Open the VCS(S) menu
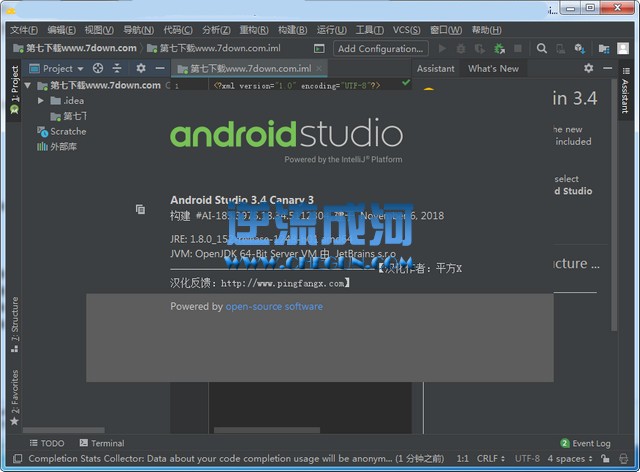Image resolution: width=640 pixels, height=472 pixels. click(x=407, y=30)
